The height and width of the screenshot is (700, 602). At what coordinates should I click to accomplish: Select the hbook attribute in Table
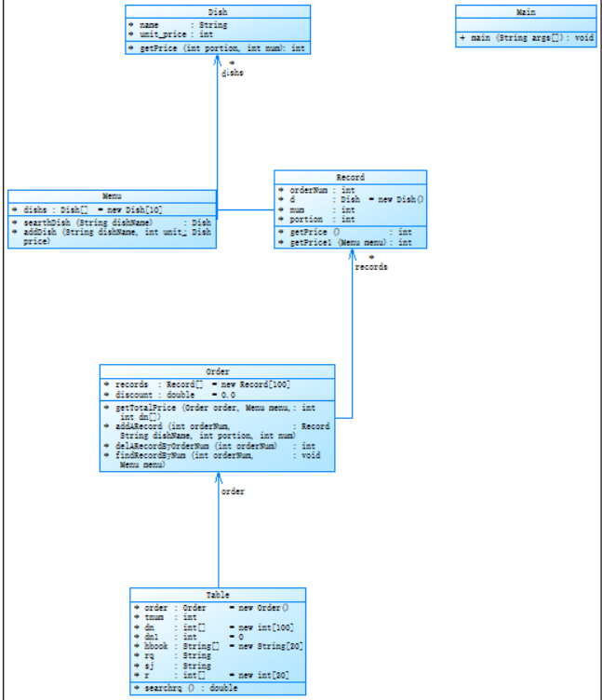(x=218, y=646)
